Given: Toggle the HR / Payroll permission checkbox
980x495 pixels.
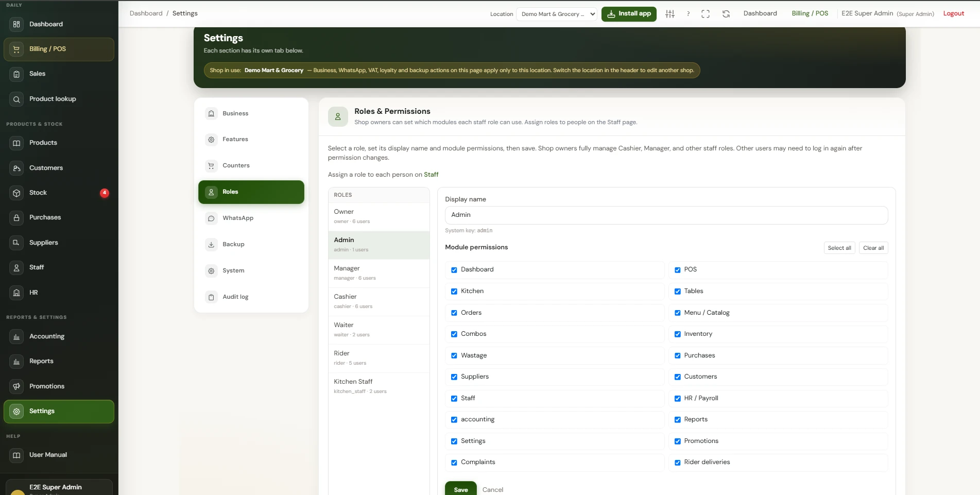Looking at the screenshot, I should [678, 399].
